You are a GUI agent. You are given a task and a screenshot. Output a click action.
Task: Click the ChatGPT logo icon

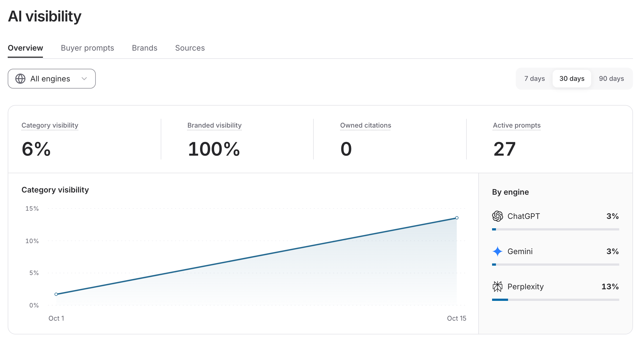498,216
